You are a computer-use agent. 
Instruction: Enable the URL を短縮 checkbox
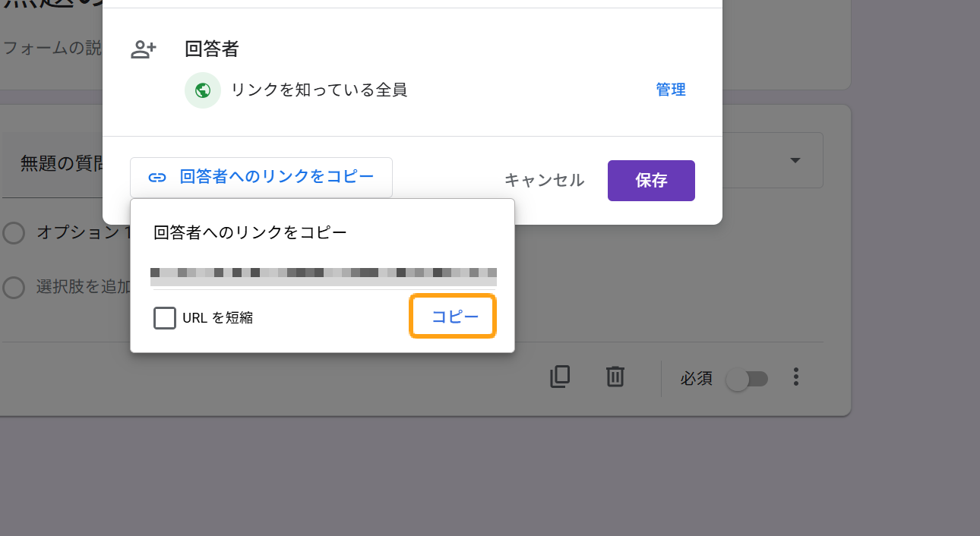pos(165,318)
